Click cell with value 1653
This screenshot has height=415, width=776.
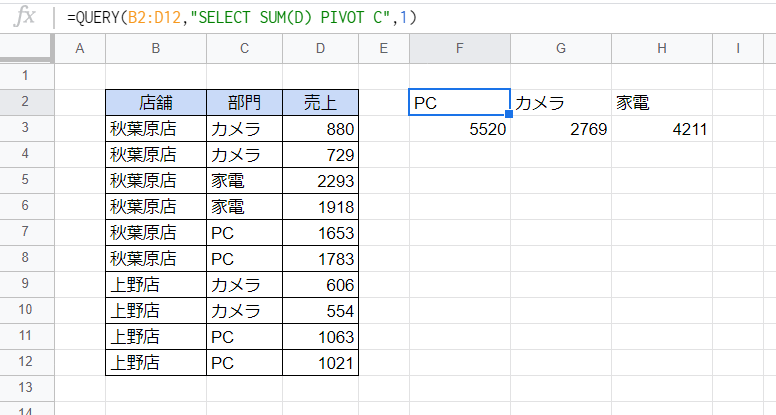pos(320,232)
